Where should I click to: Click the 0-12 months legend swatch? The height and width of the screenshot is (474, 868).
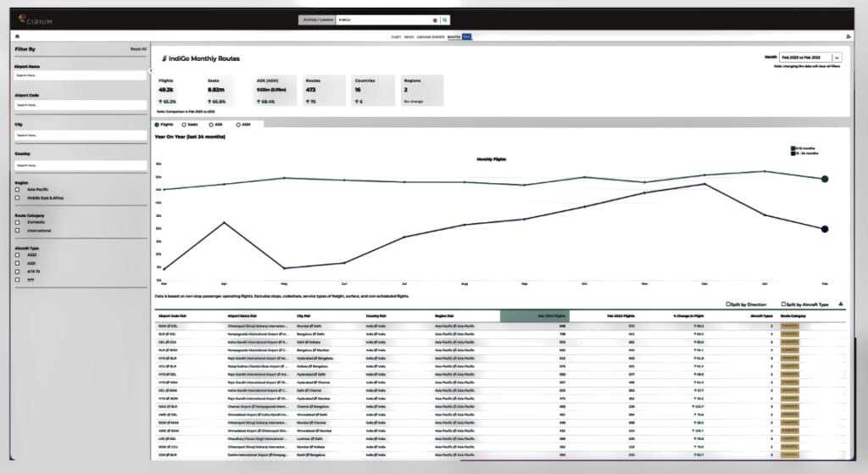tap(792, 148)
